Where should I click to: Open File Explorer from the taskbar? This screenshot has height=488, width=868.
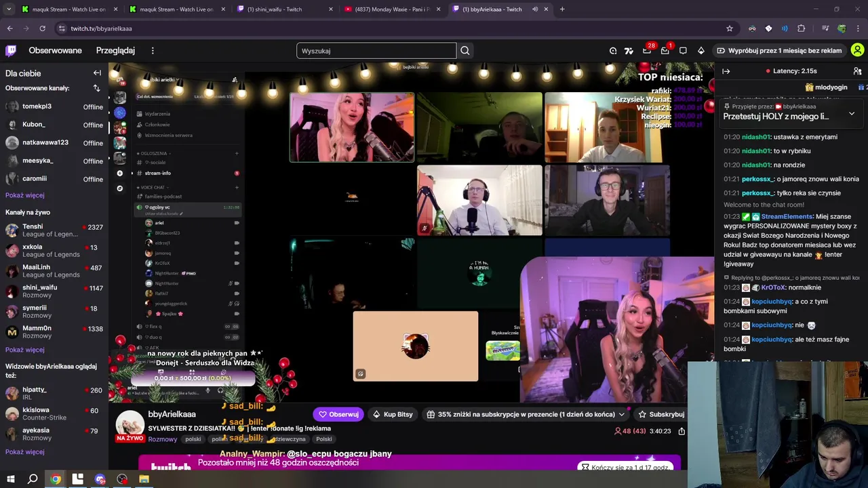pos(144,479)
